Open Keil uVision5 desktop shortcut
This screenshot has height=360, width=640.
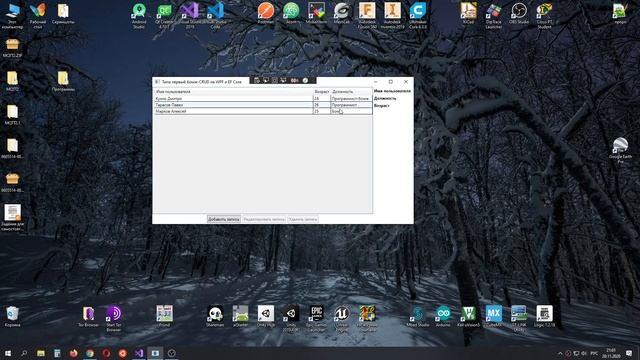pyautogui.click(x=468, y=316)
